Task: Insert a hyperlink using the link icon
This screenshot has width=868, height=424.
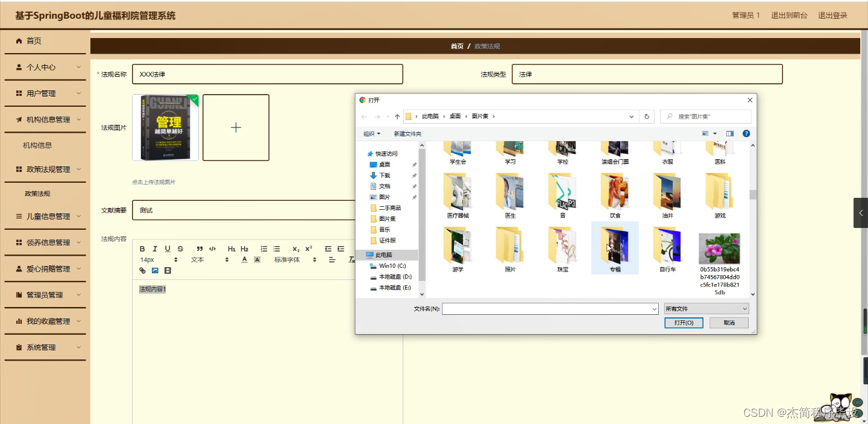Action: [142, 270]
